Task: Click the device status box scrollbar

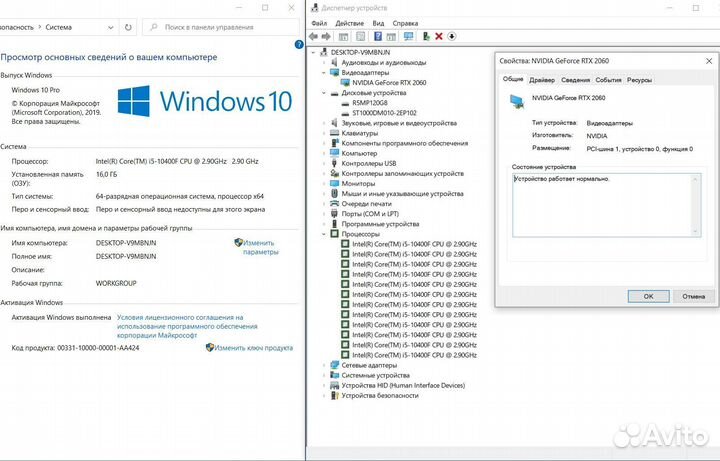Action: tap(695, 205)
